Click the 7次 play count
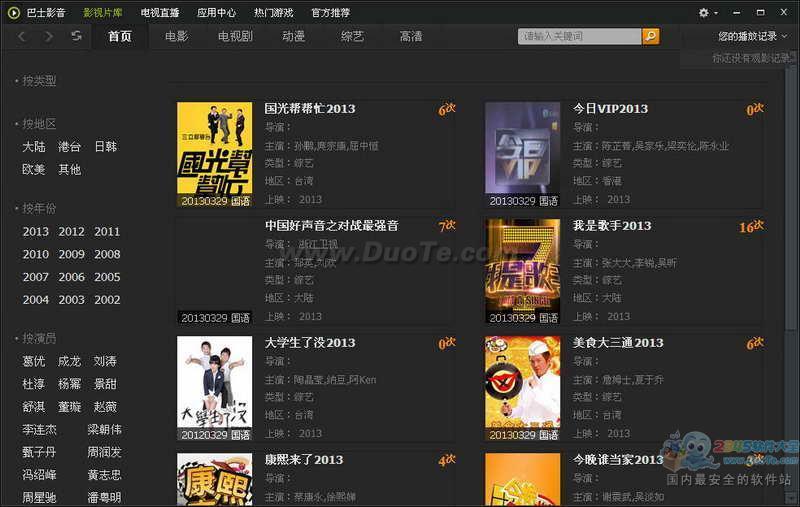 tap(447, 226)
